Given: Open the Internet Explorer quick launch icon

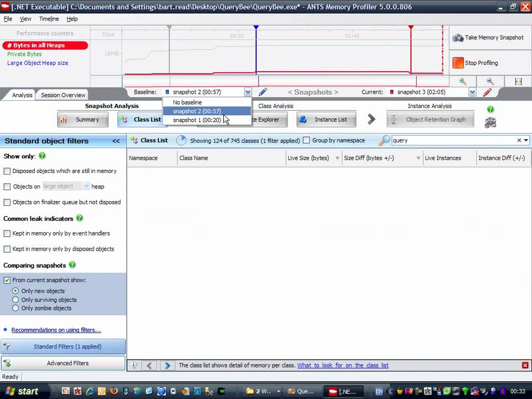Looking at the screenshot, I should point(90,391).
